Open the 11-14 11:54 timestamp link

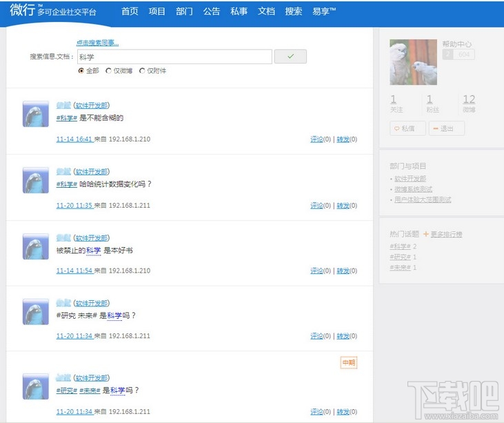pyautogui.click(x=74, y=271)
